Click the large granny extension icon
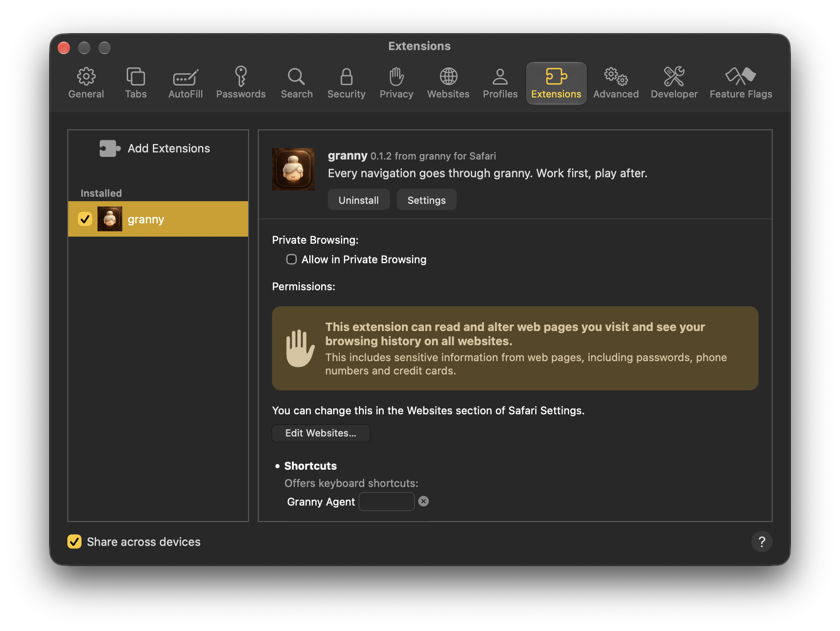Viewport: 840px width, 631px height. 293,169
